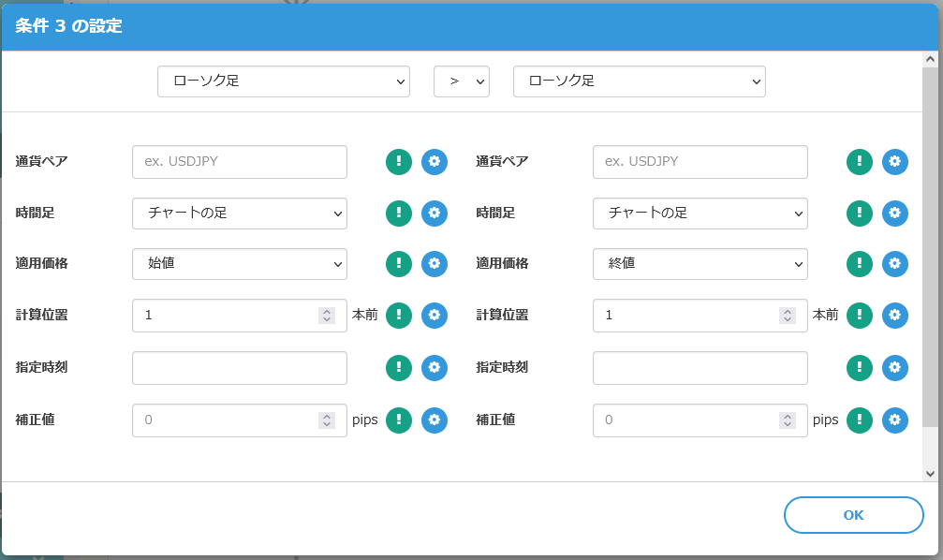Click the blue gear icon beside right 補正値
943x560 pixels.
[895, 420]
